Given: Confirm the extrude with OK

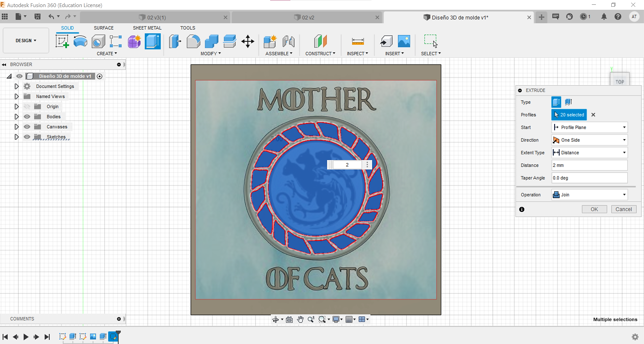Looking at the screenshot, I should click(595, 209).
